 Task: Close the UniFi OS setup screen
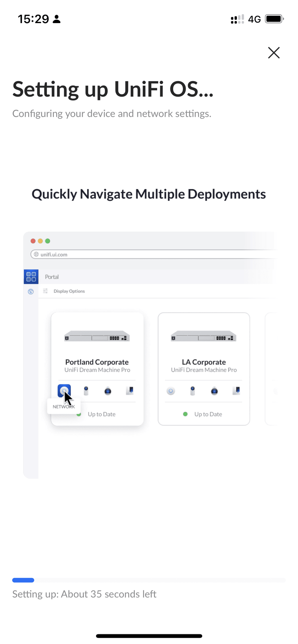coord(274,53)
